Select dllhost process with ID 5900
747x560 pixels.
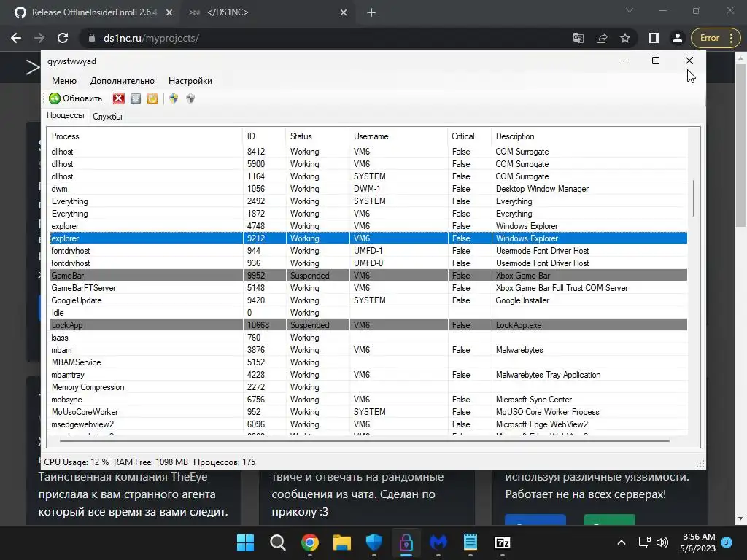(368, 164)
